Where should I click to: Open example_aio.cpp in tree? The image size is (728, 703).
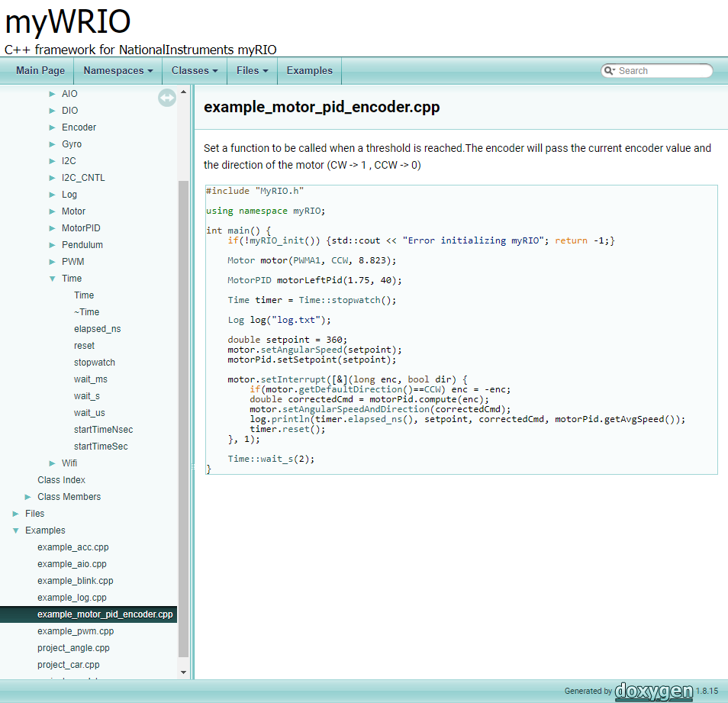[x=72, y=564]
